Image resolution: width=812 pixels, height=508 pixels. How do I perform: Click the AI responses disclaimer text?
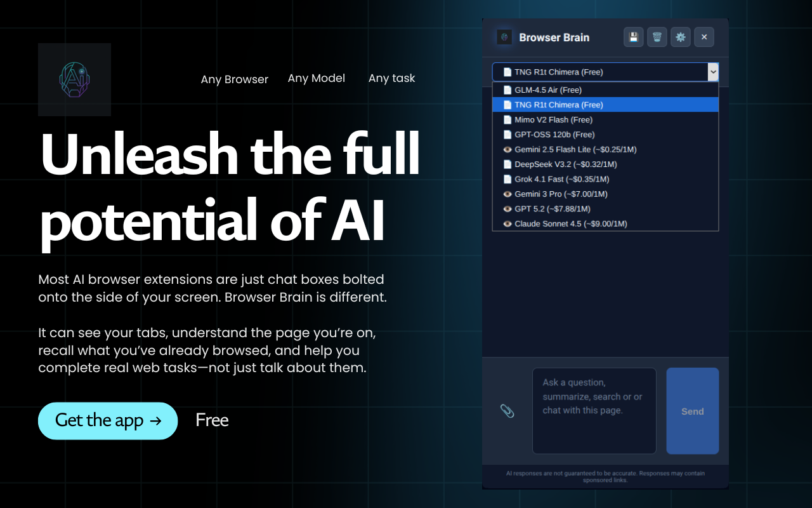click(605, 477)
